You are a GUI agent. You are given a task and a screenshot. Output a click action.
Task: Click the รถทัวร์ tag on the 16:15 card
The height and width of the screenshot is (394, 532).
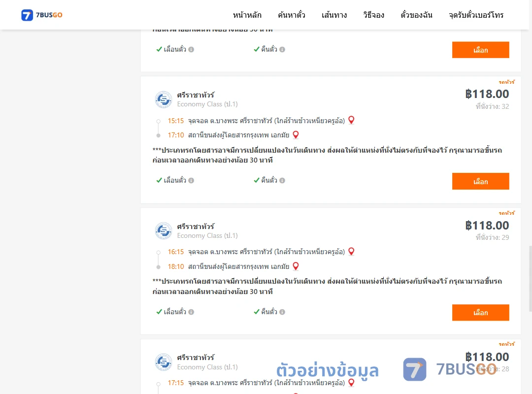[506, 213]
